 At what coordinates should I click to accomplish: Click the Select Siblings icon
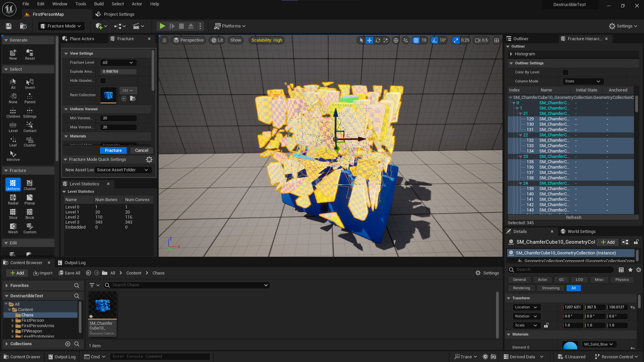30,112
